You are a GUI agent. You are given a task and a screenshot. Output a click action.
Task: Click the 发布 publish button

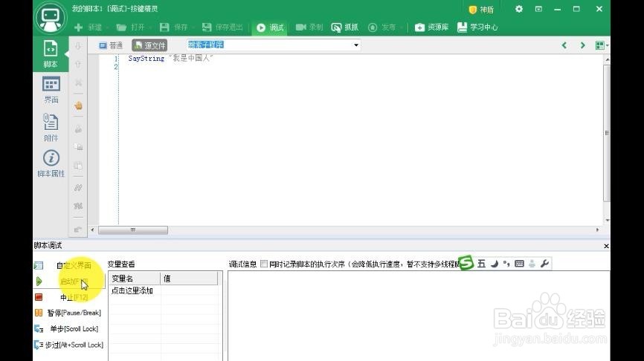(x=382, y=27)
